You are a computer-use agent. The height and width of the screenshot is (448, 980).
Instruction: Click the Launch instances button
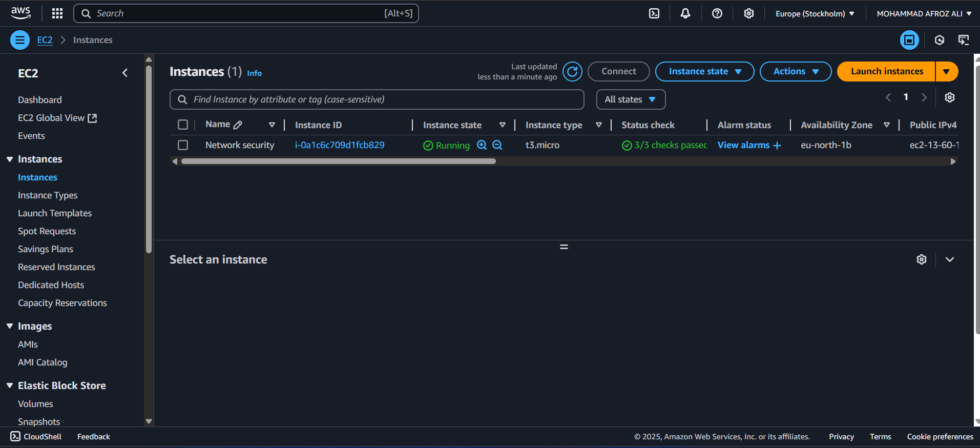(887, 72)
